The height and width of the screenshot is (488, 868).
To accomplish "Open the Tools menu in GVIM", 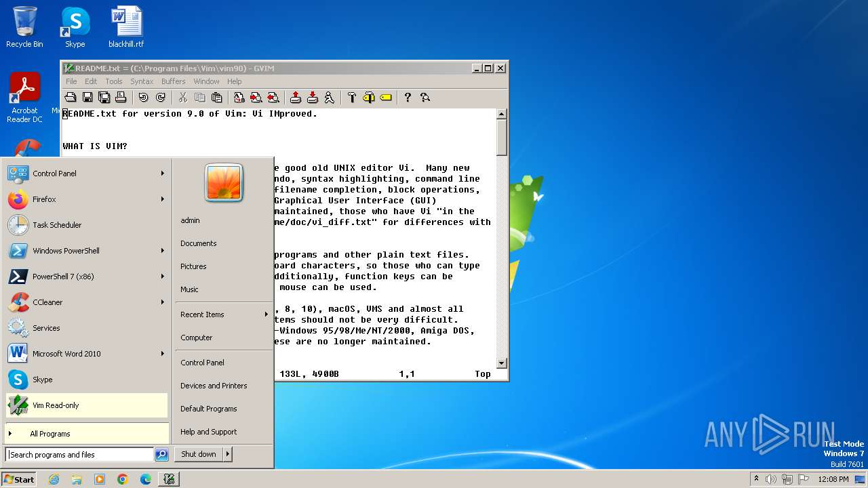I will (114, 81).
